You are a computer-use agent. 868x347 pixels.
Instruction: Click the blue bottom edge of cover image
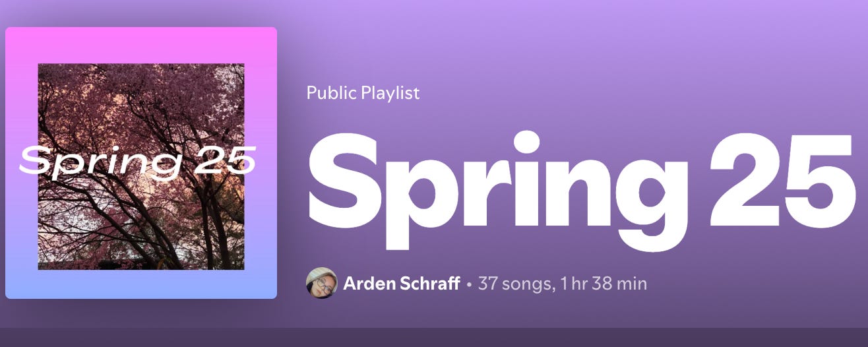[x=141, y=284]
